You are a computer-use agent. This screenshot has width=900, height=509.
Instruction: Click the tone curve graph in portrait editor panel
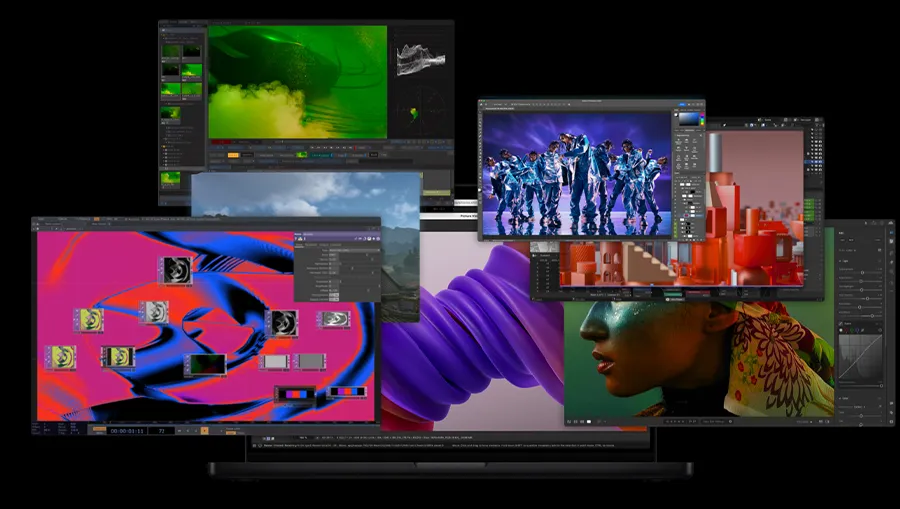click(x=860, y=358)
